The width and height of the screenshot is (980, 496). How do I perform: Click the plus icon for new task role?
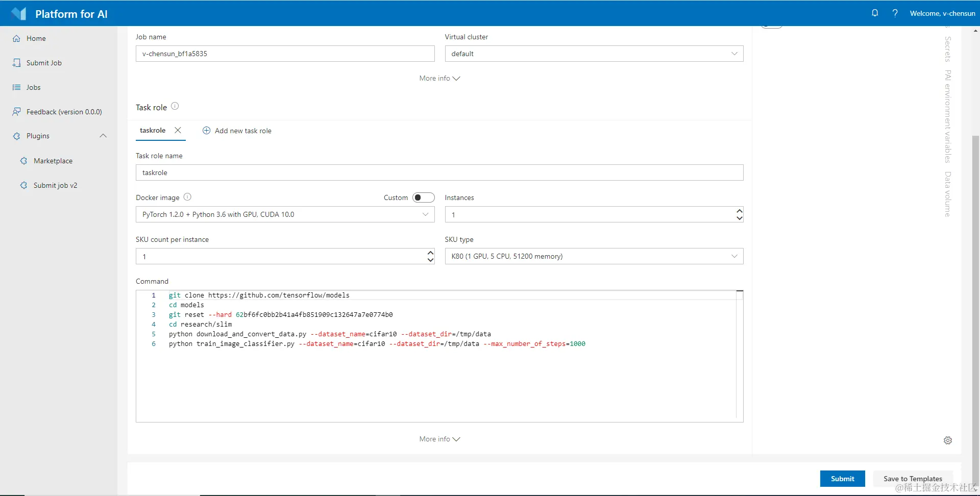pos(206,131)
